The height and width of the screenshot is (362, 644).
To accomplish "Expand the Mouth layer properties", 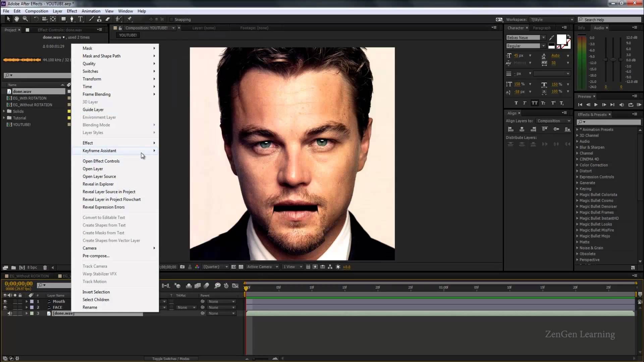I will coord(26,302).
